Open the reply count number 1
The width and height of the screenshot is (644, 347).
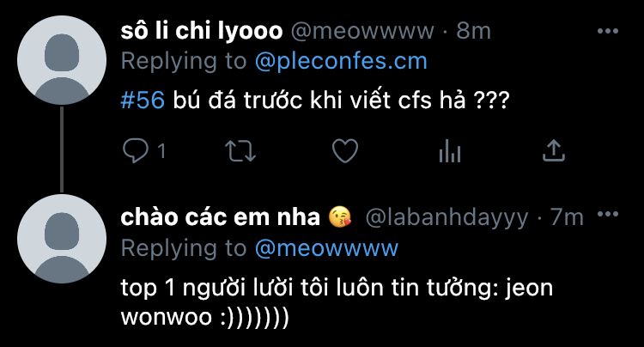coord(161,151)
